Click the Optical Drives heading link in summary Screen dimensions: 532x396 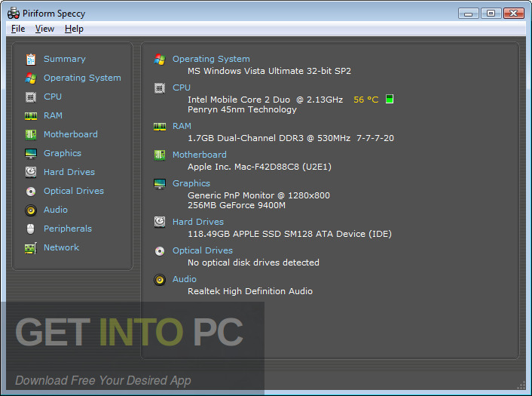pos(203,250)
